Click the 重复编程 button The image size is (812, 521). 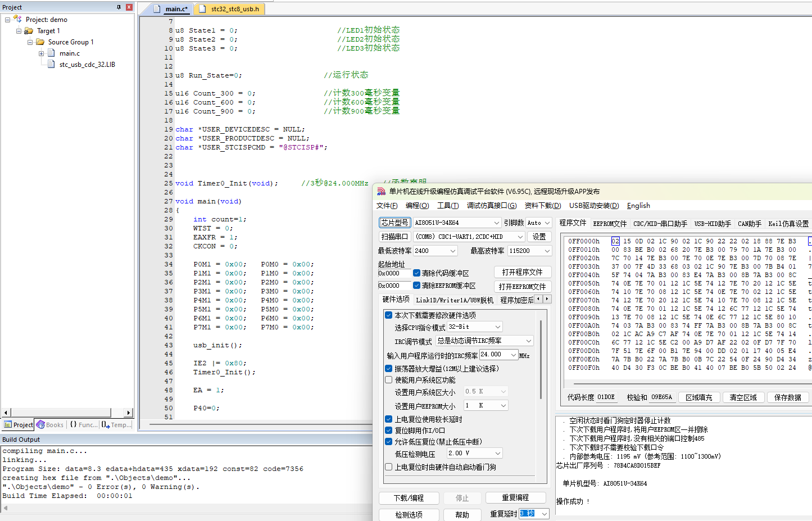[515, 498]
